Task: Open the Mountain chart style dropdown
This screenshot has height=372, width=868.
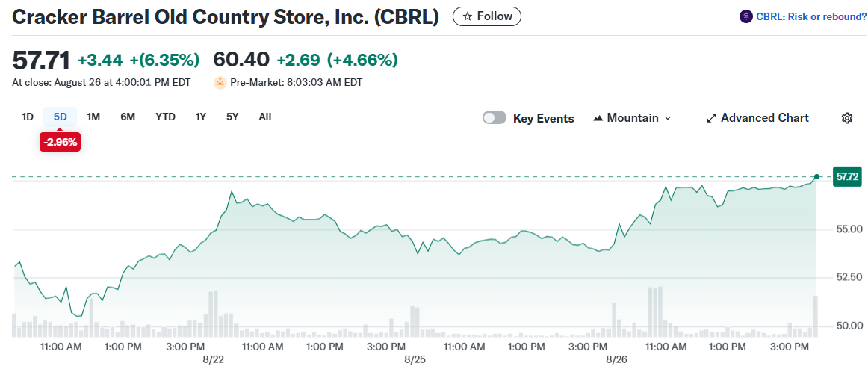Action: (632, 118)
